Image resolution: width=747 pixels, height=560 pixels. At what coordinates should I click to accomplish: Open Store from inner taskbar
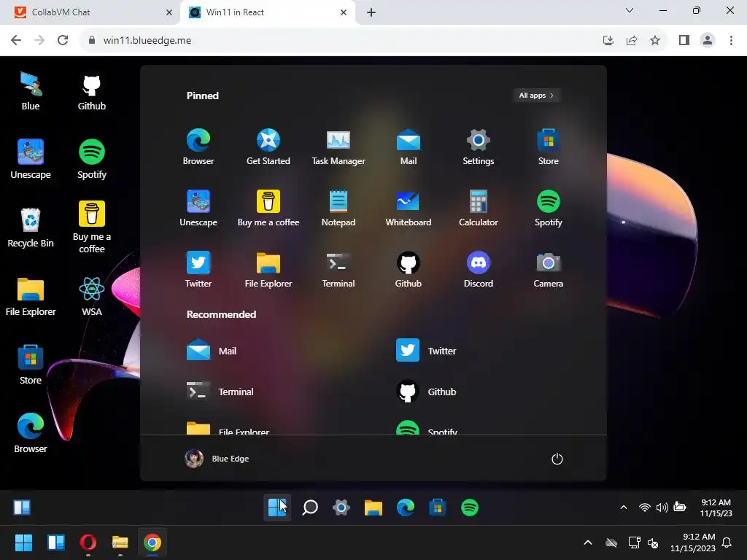coord(437,507)
